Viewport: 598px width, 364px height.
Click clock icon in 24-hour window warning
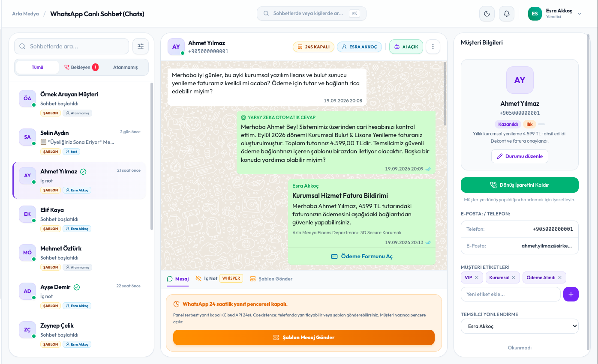point(177,304)
